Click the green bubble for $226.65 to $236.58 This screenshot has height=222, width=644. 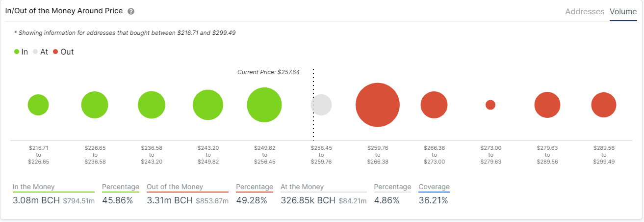pos(95,105)
